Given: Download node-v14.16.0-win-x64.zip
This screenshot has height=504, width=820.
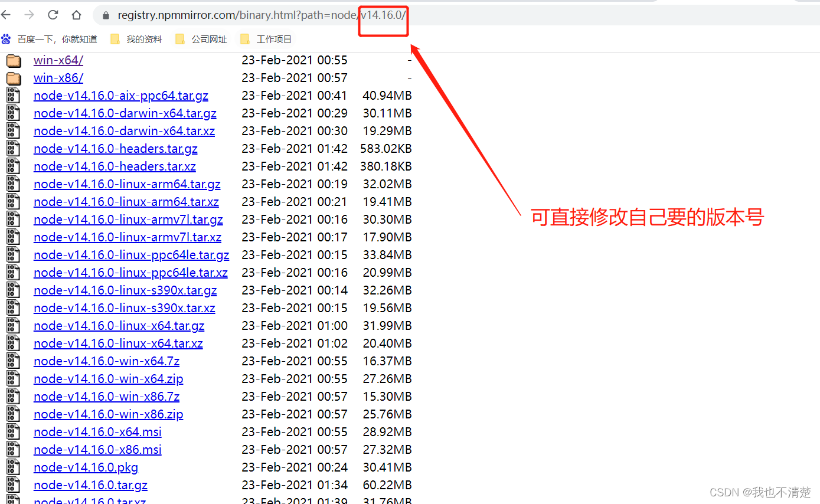Looking at the screenshot, I should 108,378.
